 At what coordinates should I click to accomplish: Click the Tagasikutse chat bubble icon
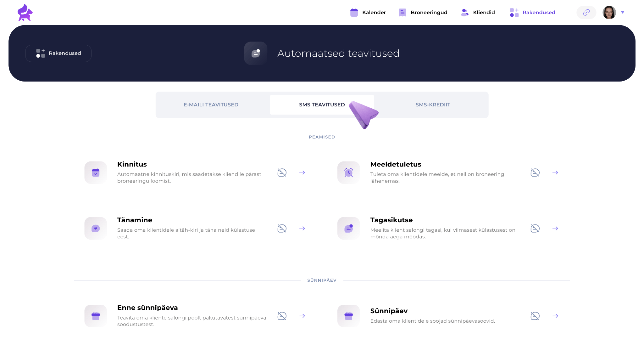point(348,228)
